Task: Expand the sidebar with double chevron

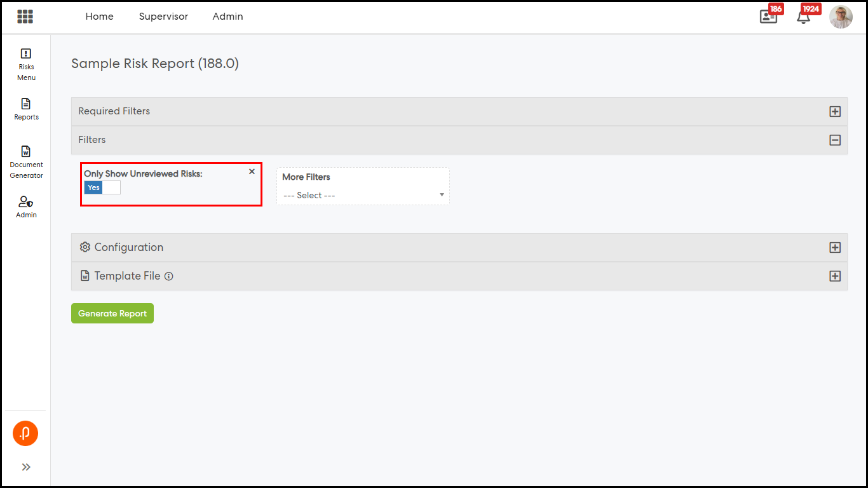Action: point(26,467)
